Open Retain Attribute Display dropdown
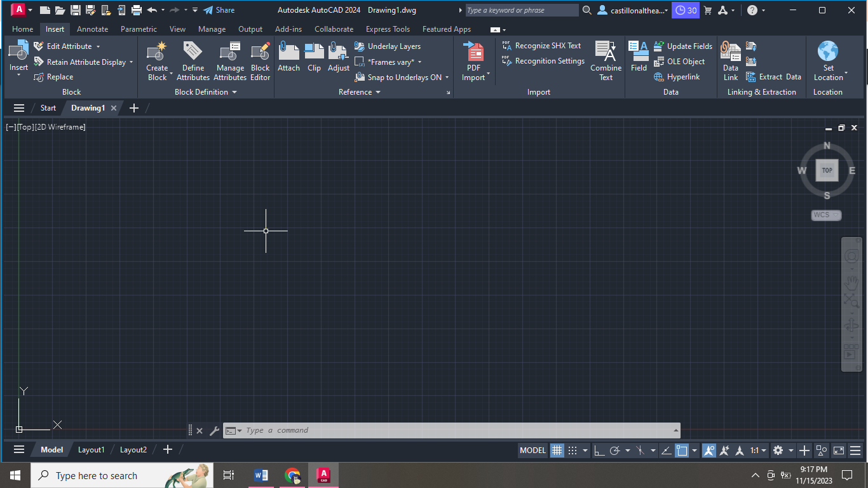Image resolution: width=868 pixels, height=488 pixels. point(131,62)
